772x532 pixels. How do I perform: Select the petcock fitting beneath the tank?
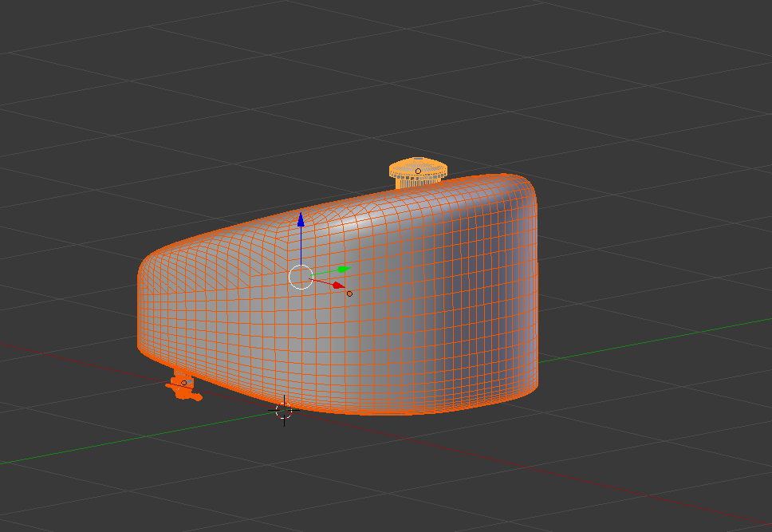point(183,387)
